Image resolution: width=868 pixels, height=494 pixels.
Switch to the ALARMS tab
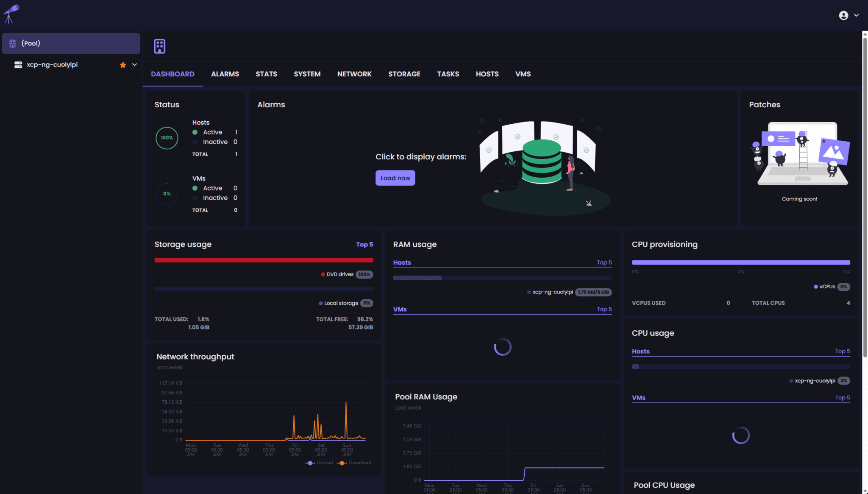pos(225,74)
